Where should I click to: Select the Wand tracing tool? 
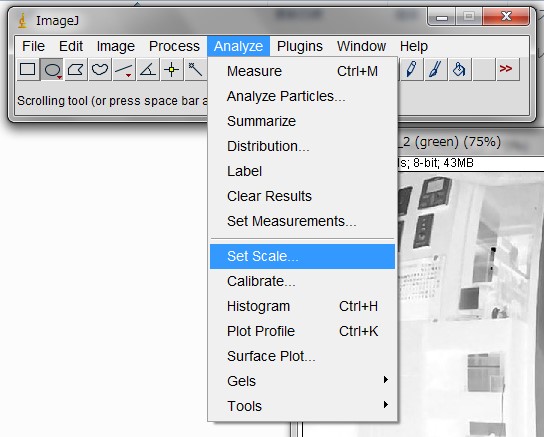click(196, 69)
